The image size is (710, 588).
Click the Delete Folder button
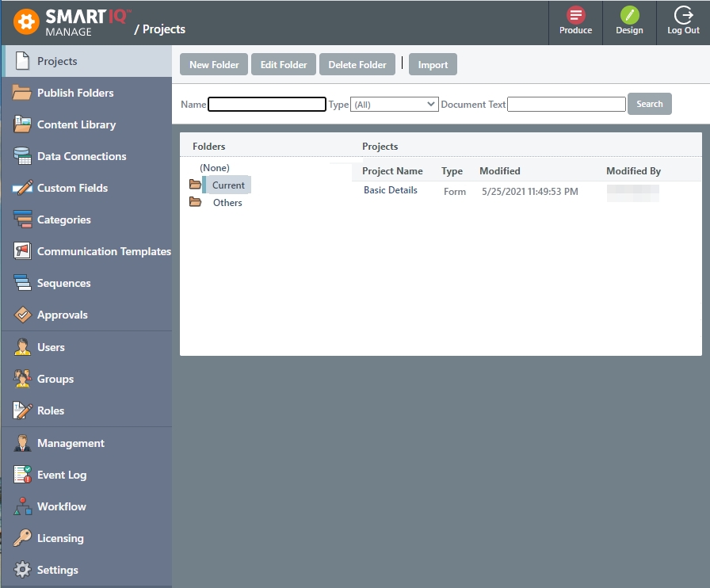(357, 64)
